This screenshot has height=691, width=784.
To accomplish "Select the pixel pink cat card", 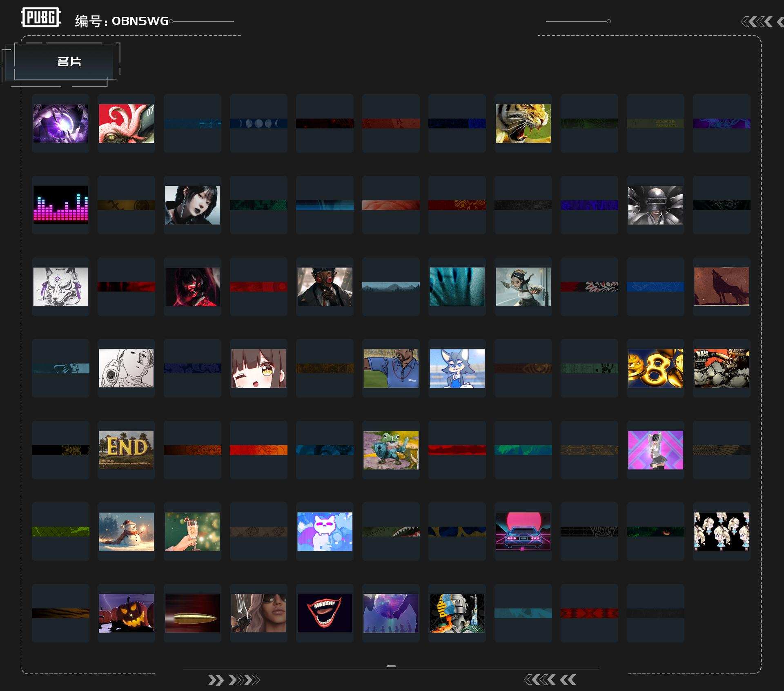I will click(x=325, y=531).
